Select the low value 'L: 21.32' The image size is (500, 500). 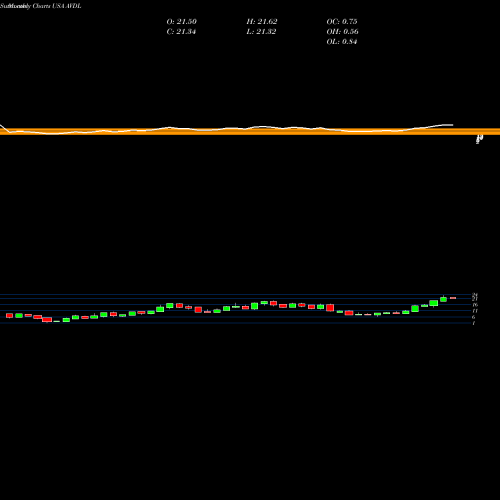[261, 32]
